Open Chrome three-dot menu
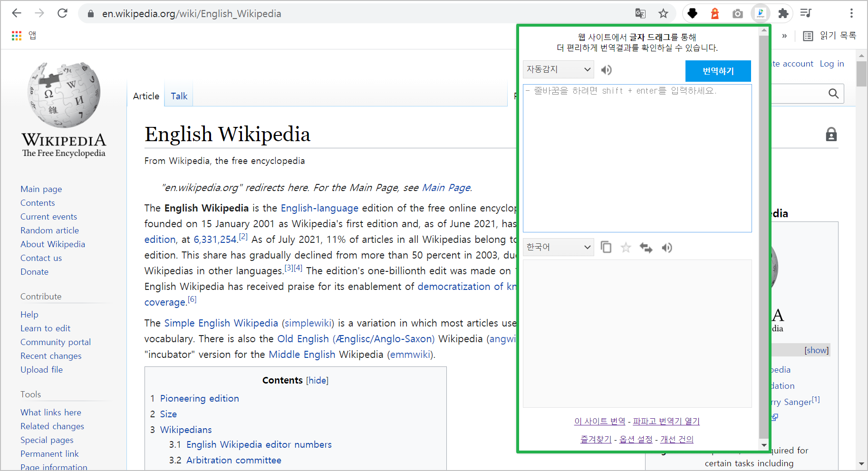 [x=851, y=13]
